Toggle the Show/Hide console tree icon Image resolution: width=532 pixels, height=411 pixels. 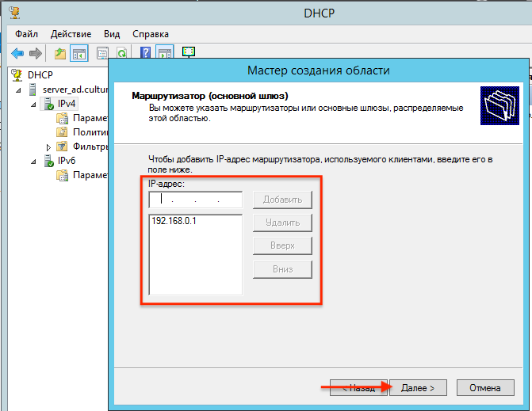(x=79, y=53)
